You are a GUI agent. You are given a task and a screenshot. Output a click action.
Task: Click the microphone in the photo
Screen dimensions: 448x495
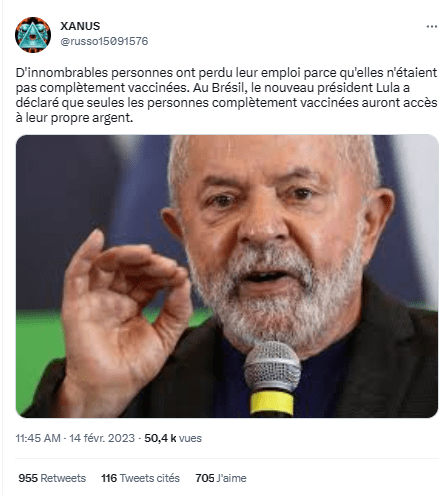coord(272,380)
